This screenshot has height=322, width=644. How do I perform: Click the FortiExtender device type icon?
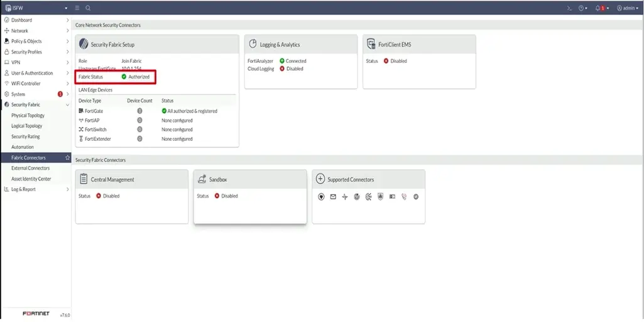(x=81, y=139)
